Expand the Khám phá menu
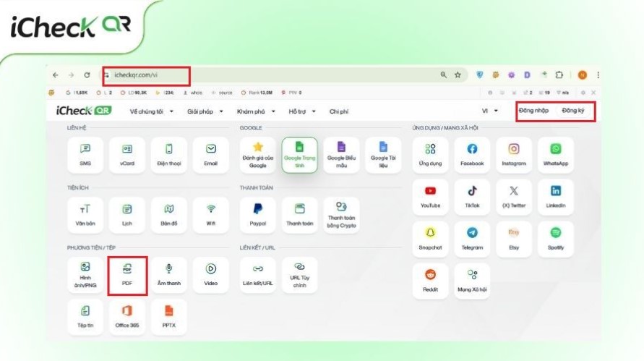This screenshot has width=644, height=361. coord(256,111)
